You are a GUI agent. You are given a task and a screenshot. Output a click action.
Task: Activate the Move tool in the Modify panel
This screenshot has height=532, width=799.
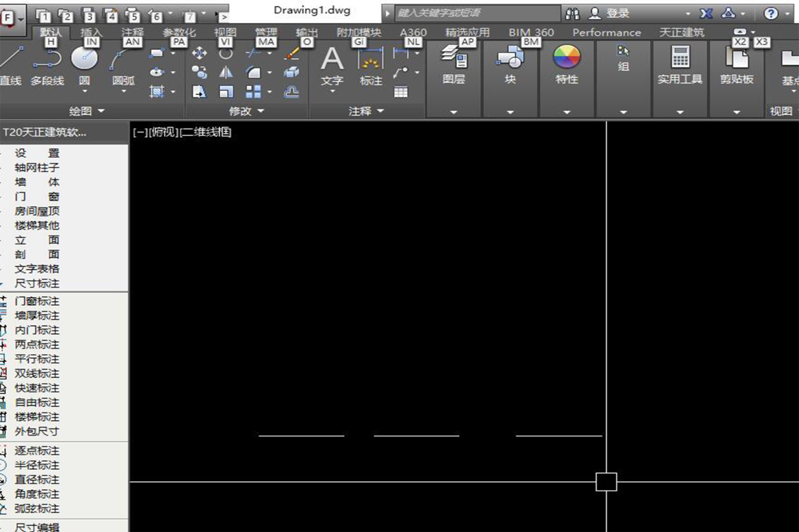click(x=199, y=53)
